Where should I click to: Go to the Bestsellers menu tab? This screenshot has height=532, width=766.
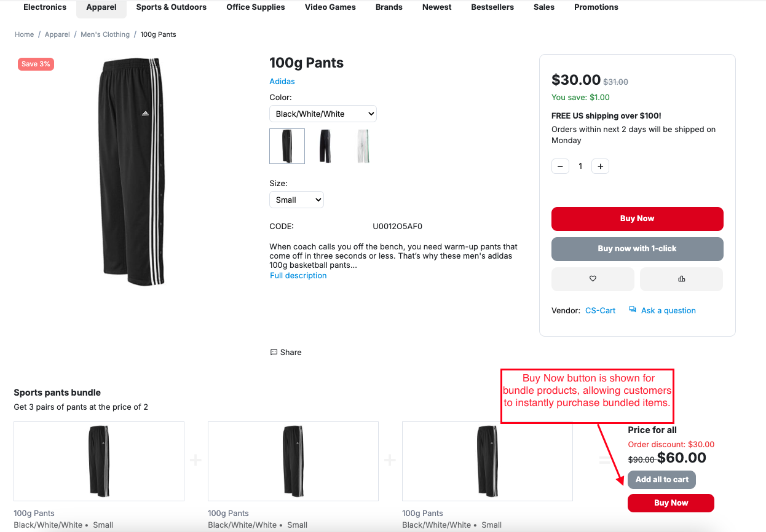click(492, 7)
